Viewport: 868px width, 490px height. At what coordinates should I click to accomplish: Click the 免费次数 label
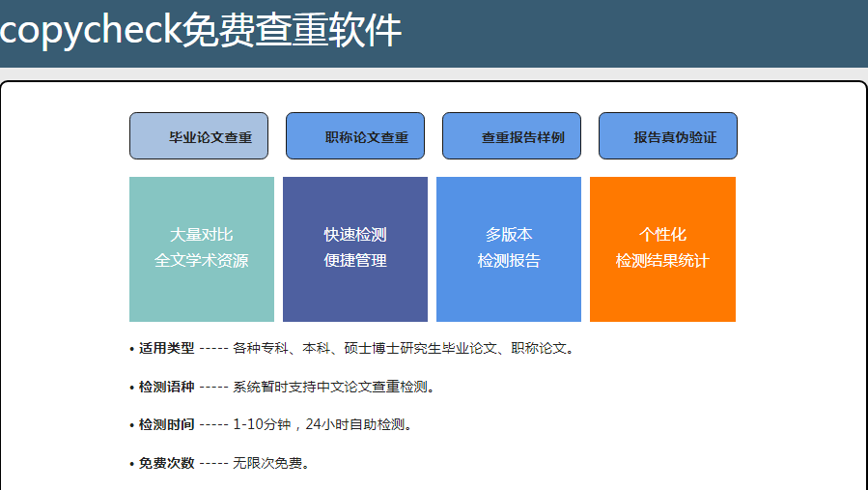(x=166, y=463)
